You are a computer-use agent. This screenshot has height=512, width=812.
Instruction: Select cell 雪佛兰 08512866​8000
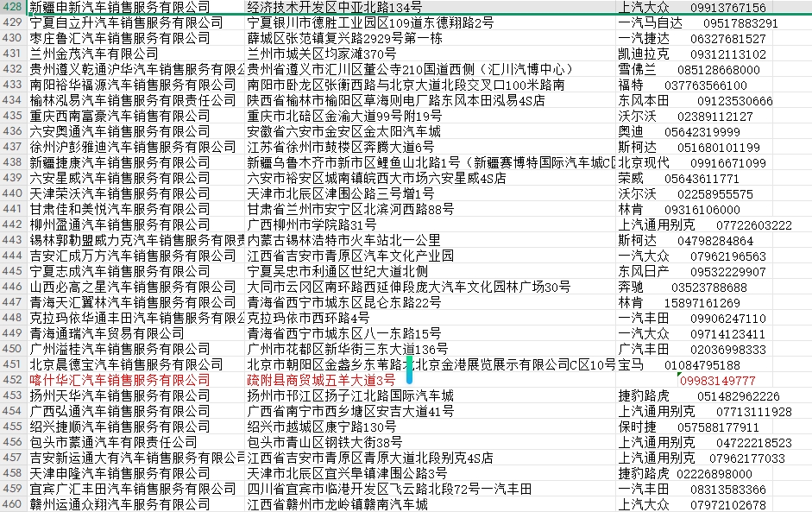coord(689,69)
